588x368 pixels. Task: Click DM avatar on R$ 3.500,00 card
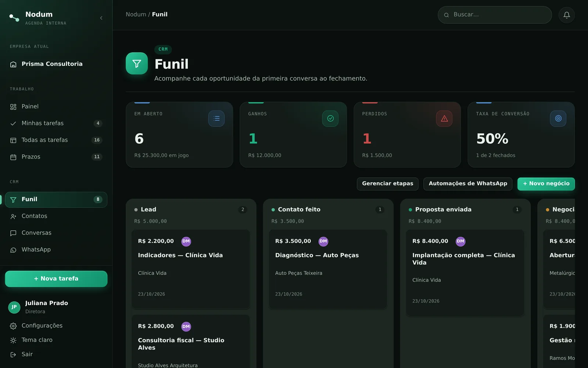323,241
